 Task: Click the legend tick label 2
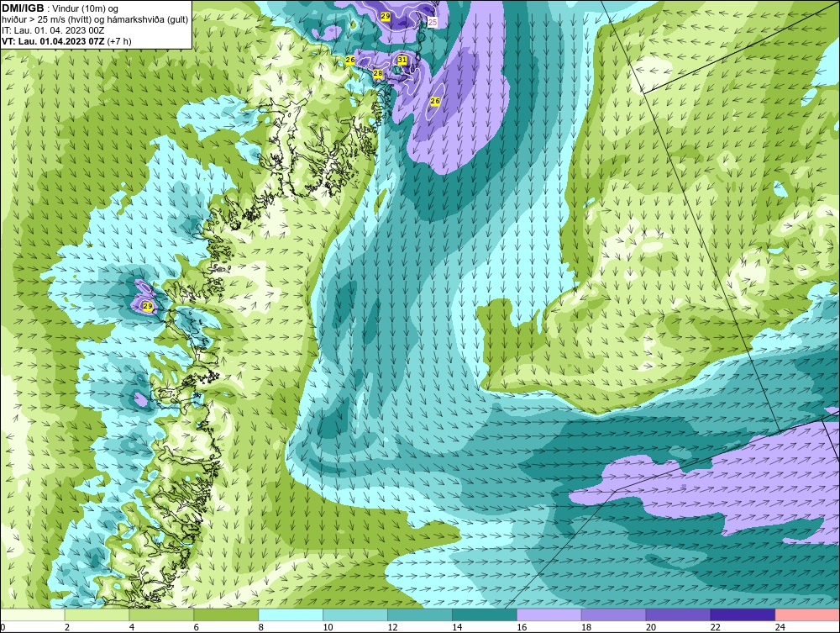pyautogui.click(x=67, y=627)
